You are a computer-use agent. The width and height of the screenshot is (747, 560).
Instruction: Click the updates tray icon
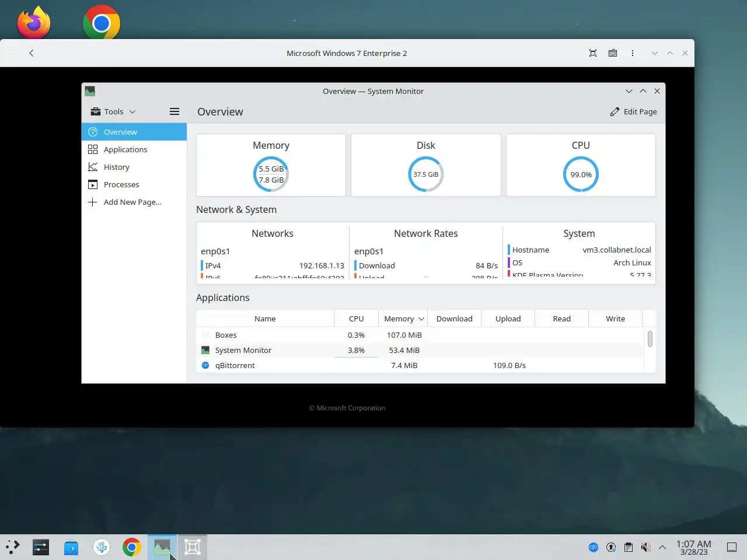coord(611,547)
